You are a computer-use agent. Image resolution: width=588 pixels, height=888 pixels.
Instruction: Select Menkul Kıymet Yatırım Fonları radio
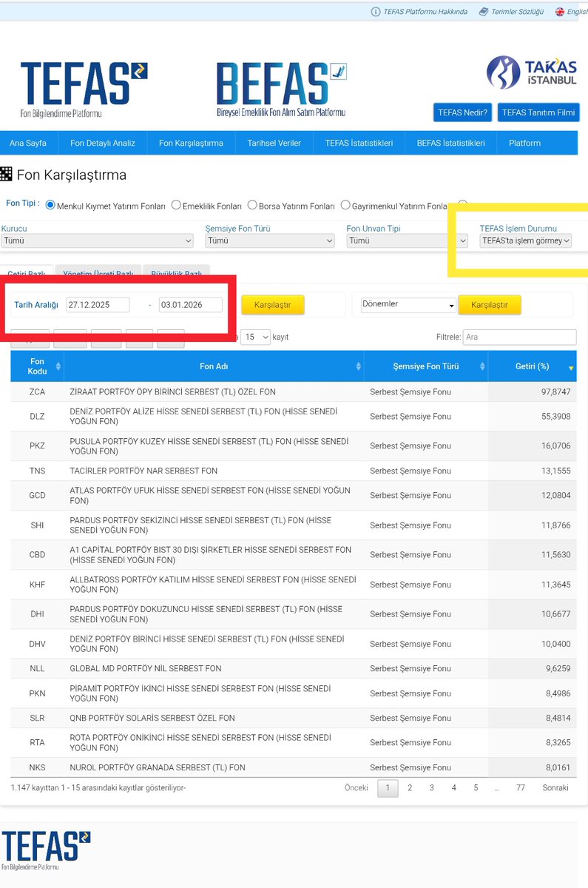coord(50,205)
